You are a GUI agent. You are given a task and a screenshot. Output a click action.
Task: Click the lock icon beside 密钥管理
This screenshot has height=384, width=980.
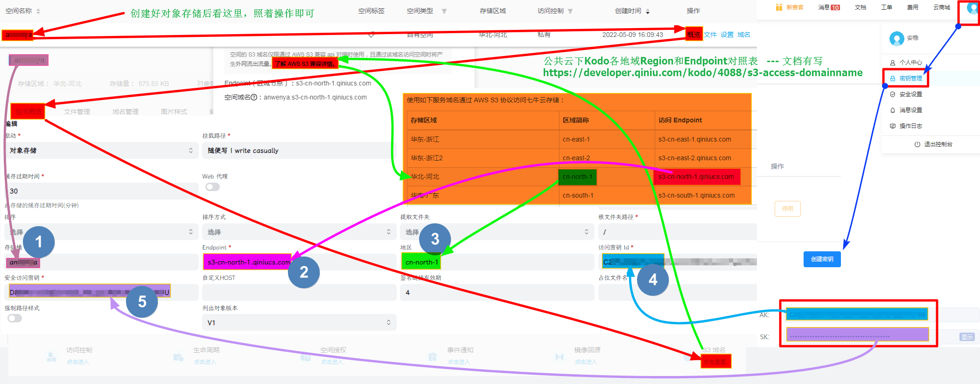coord(893,78)
